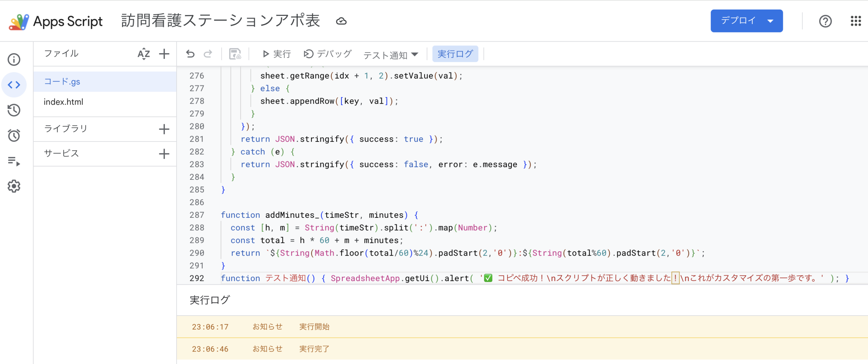
Task: Add a library with plus icon
Action: (164, 129)
